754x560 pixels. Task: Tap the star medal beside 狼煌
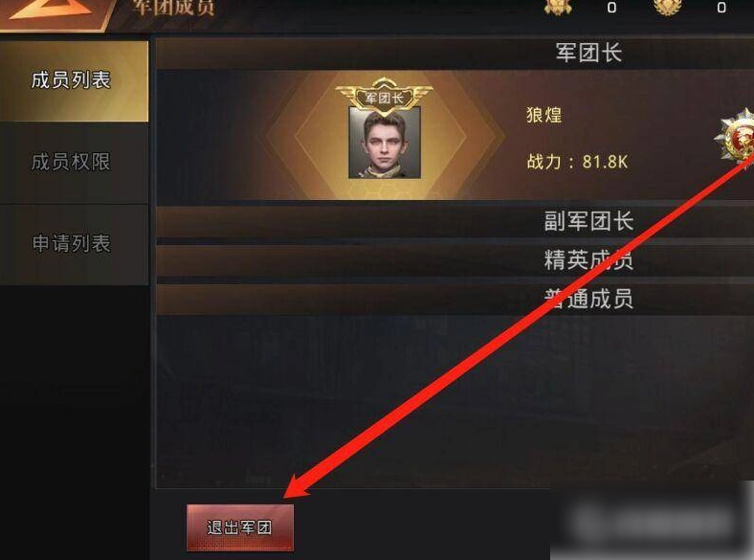coord(736,137)
